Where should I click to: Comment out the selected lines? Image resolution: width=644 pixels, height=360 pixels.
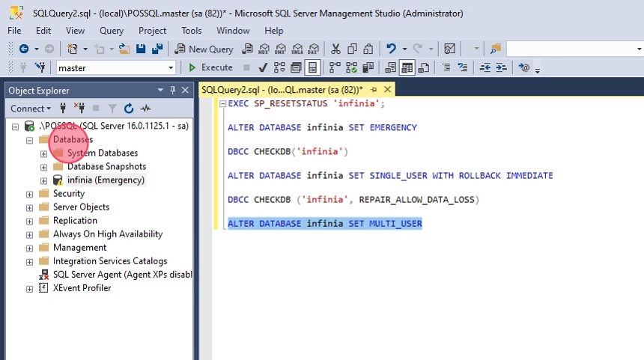(446, 67)
